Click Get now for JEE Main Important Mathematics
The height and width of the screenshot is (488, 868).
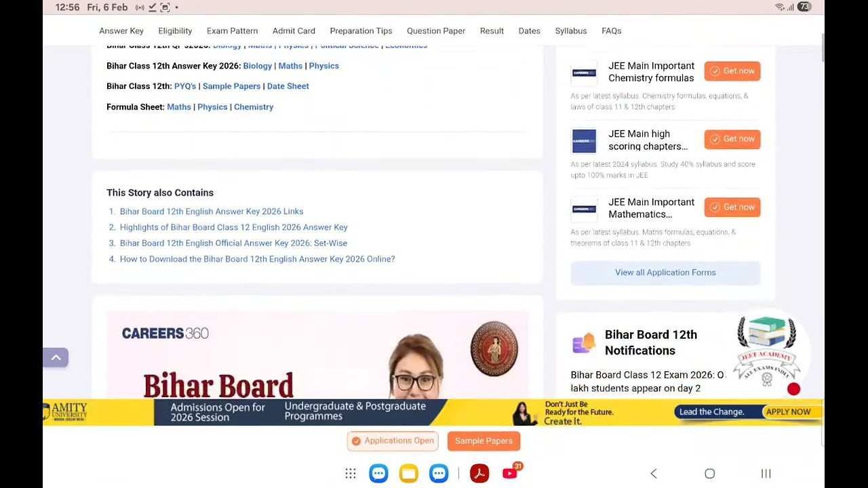tap(732, 207)
